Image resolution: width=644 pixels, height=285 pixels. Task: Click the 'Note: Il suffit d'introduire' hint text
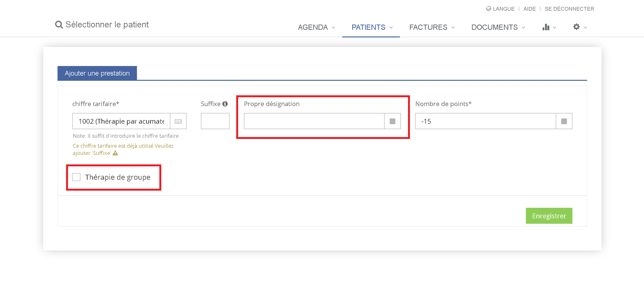(126, 136)
